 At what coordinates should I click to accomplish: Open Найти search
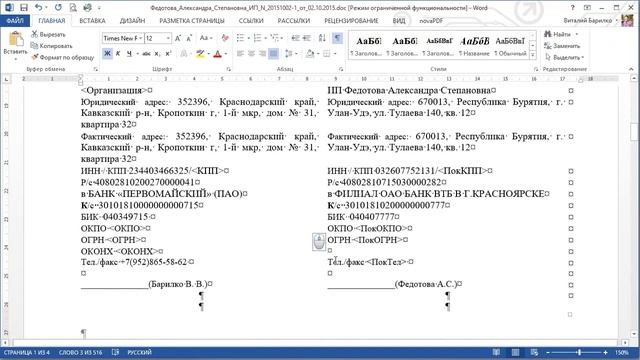pyautogui.click(x=558, y=35)
